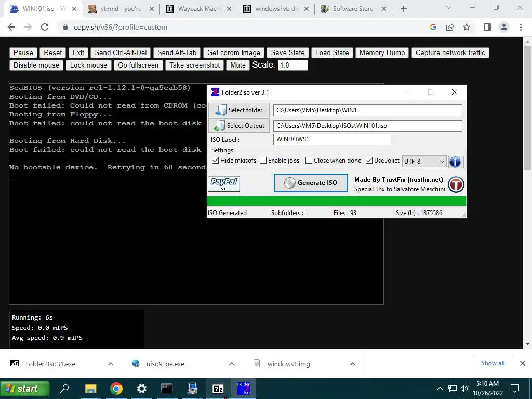Viewport: 532px width, 399px height.
Task: Click the Select Output button
Action: (x=239, y=126)
